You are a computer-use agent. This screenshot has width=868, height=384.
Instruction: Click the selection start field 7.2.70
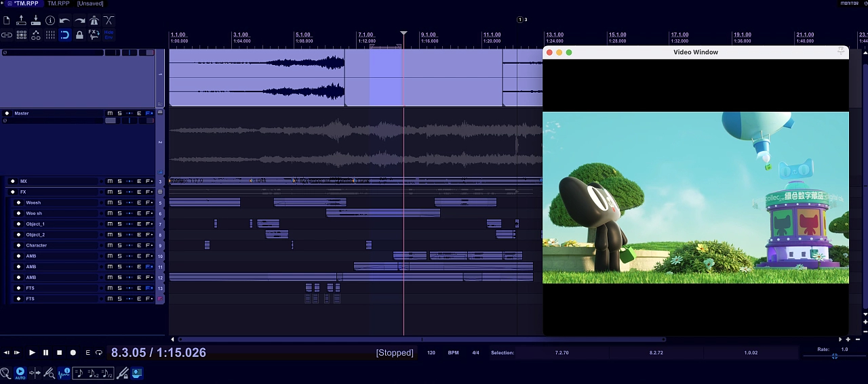(x=561, y=353)
